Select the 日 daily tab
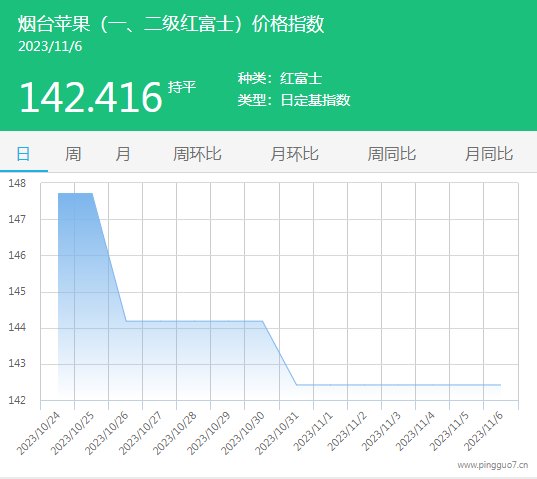Viewport: 537px width, 479px height. pos(23,154)
